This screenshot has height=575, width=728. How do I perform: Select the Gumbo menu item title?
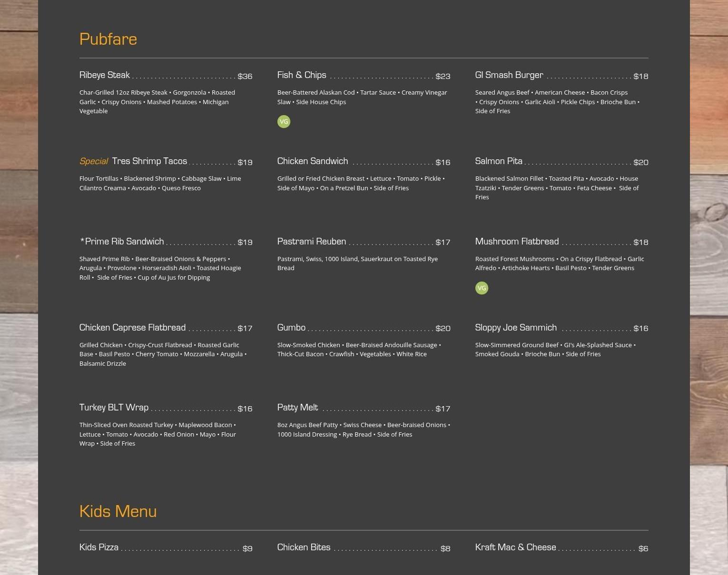[x=291, y=328]
